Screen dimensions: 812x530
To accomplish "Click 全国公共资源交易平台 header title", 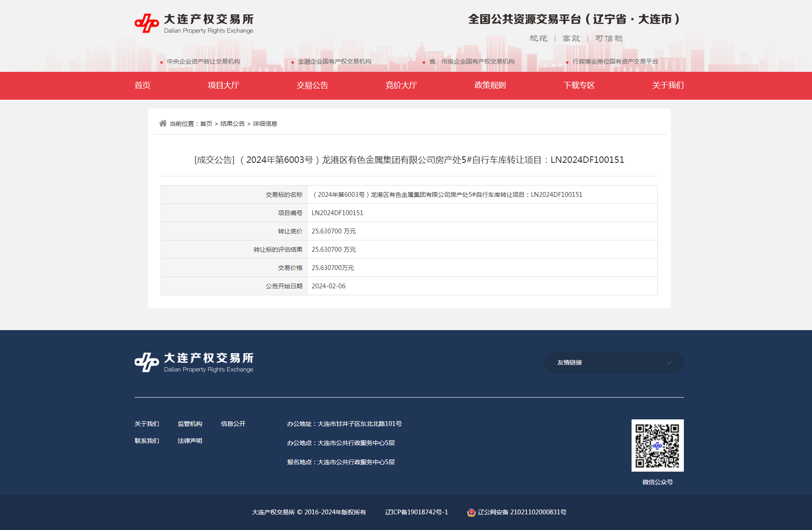I will tap(574, 19).
